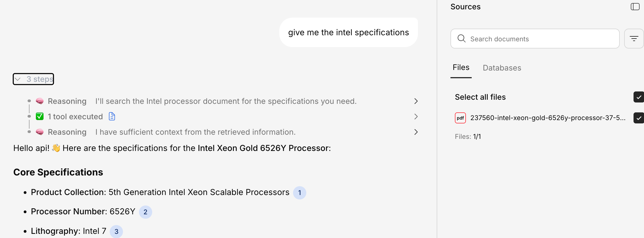This screenshot has height=238, width=644.
Task: Open citation 1 for Product Collection
Action: [299, 193]
